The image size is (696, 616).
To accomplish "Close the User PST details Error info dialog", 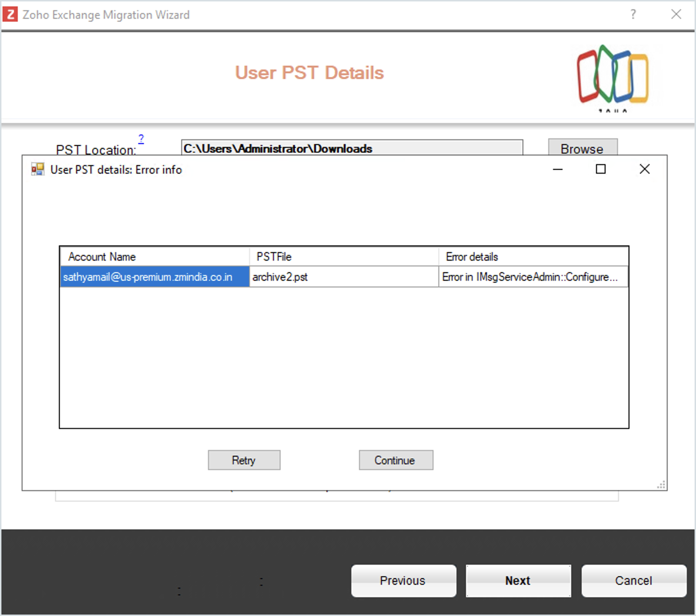I will [x=644, y=169].
